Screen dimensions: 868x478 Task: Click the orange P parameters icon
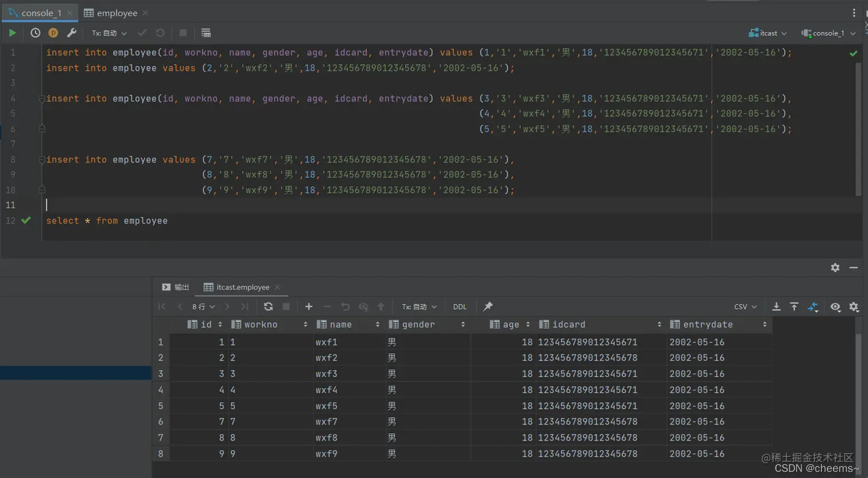point(53,33)
